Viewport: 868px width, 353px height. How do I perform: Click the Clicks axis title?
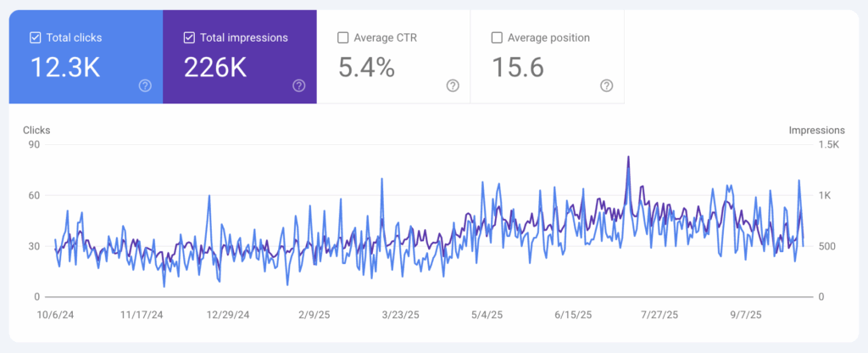[x=36, y=130]
